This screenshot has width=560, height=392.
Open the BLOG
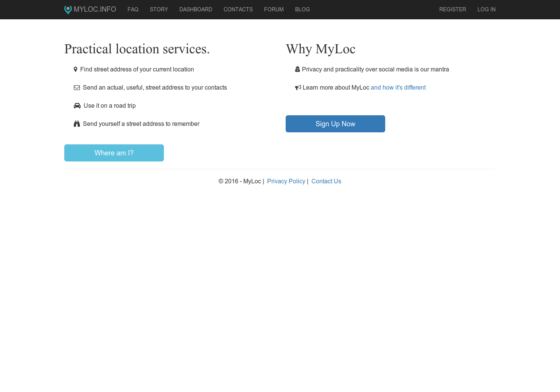point(302,9)
